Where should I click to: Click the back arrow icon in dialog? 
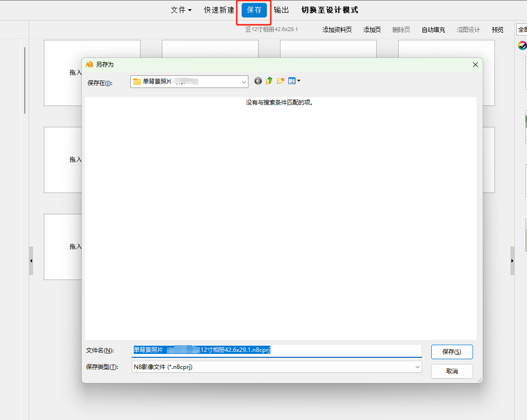258,81
